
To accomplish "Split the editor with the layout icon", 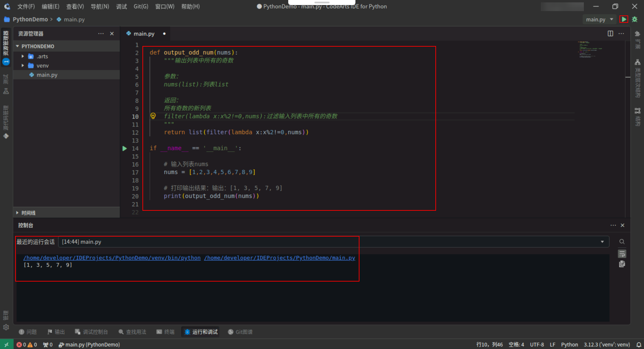I will (610, 34).
